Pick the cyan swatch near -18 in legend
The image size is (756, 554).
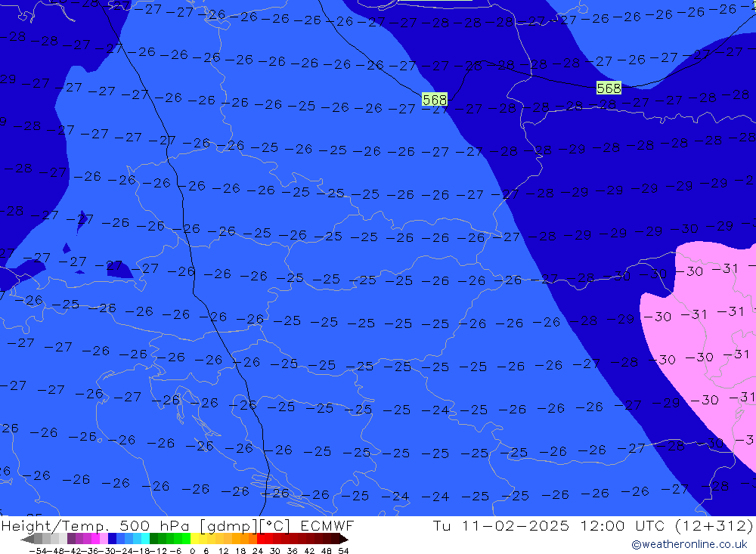145,539
